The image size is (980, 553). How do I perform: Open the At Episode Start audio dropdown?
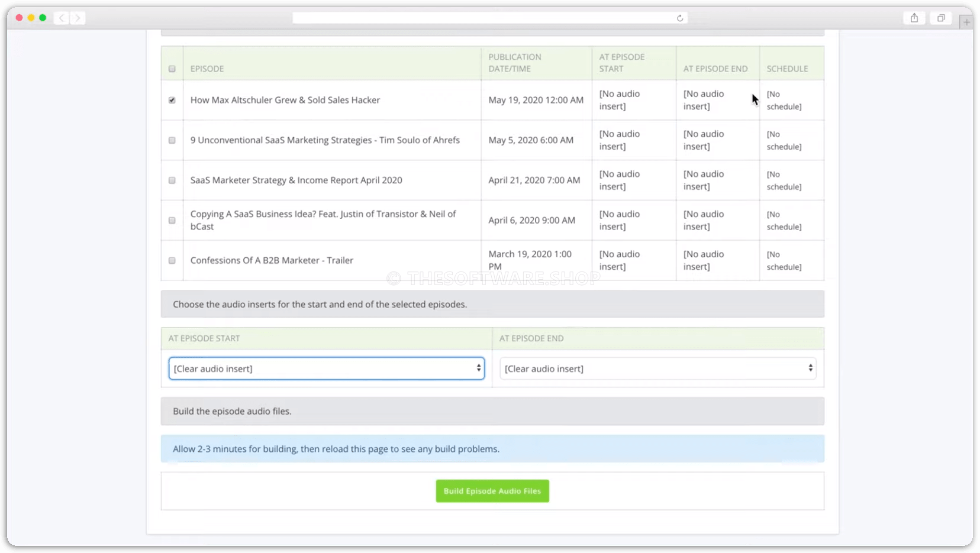pos(327,368)
